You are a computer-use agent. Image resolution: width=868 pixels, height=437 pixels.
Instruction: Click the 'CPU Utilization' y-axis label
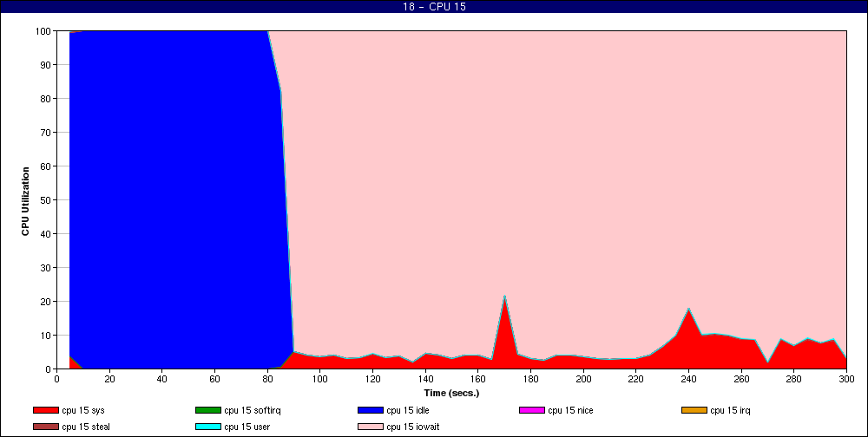[25, 201]
